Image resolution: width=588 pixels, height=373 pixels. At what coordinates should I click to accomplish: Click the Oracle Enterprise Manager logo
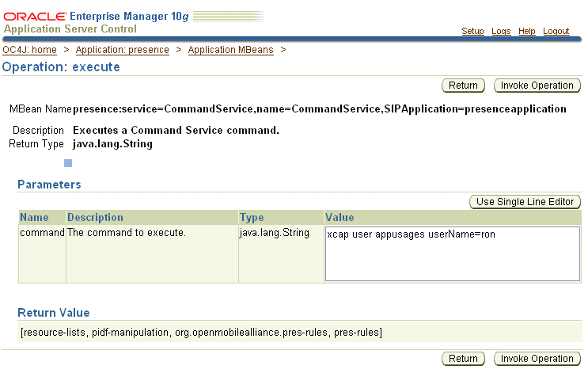tap(96, 16)
